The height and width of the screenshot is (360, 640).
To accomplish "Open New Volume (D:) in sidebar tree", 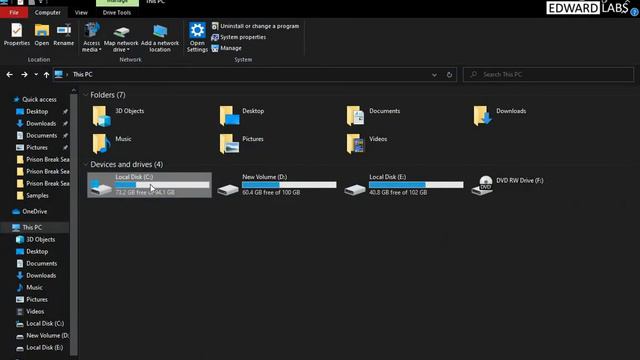I will (x=47, y=336).
